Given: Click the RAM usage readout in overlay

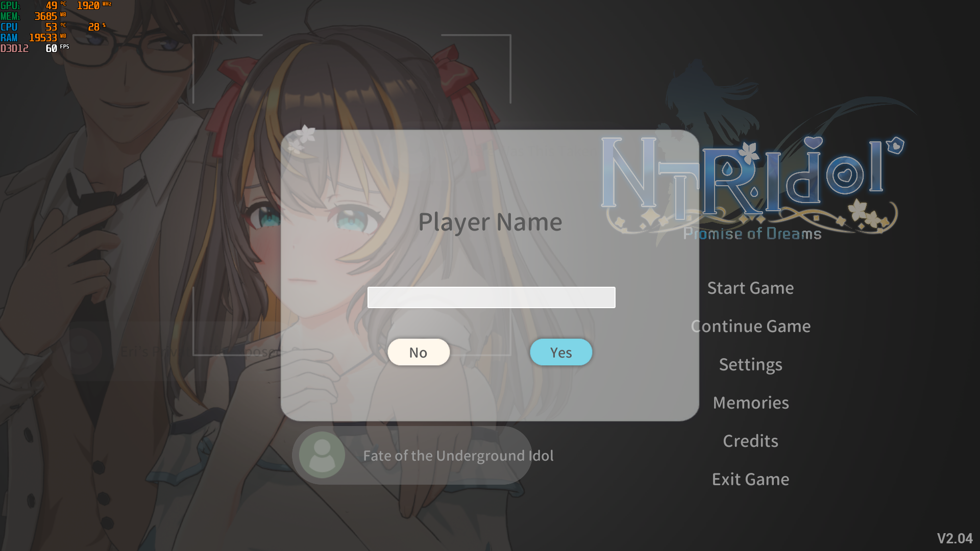Looking at the screenshot, I should 43,38.
